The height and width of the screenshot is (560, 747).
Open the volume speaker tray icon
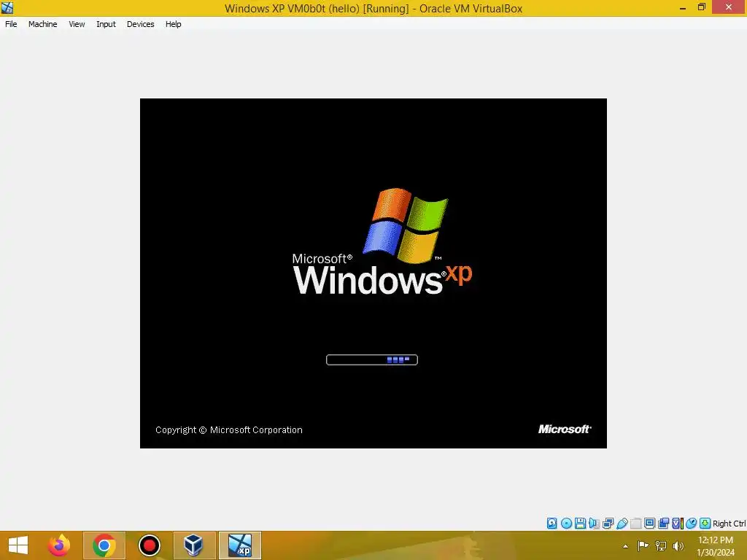coord(678,545)
